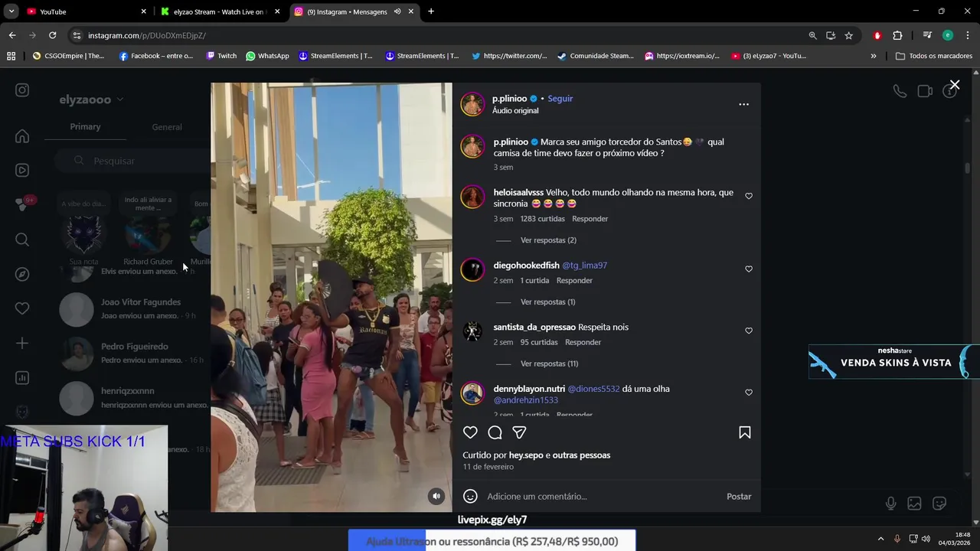Expand Ver respostas (11) replies
The image size is (980, 551).
tap(549, 364)
